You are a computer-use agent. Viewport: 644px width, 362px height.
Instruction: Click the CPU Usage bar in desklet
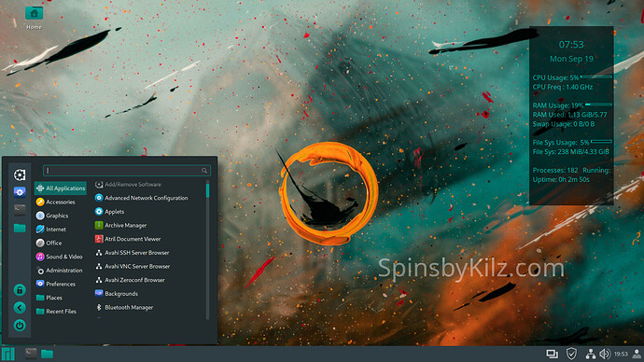click(596, 77)
